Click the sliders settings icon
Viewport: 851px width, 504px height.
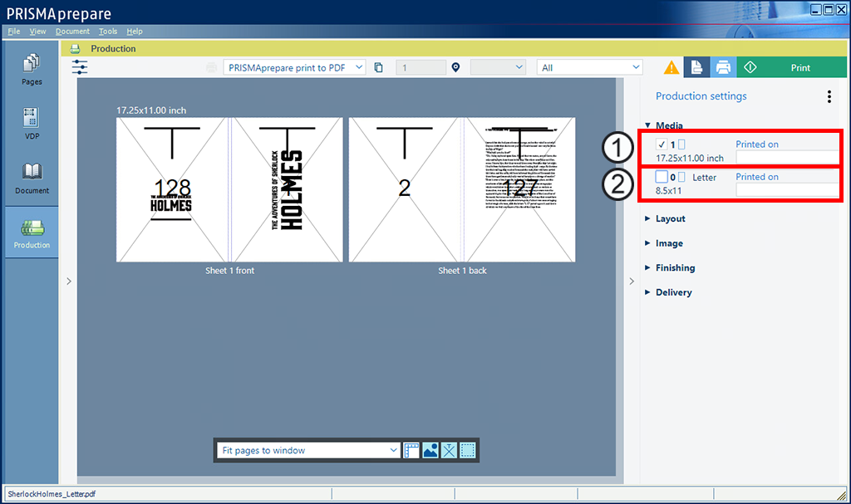(80, 67)
